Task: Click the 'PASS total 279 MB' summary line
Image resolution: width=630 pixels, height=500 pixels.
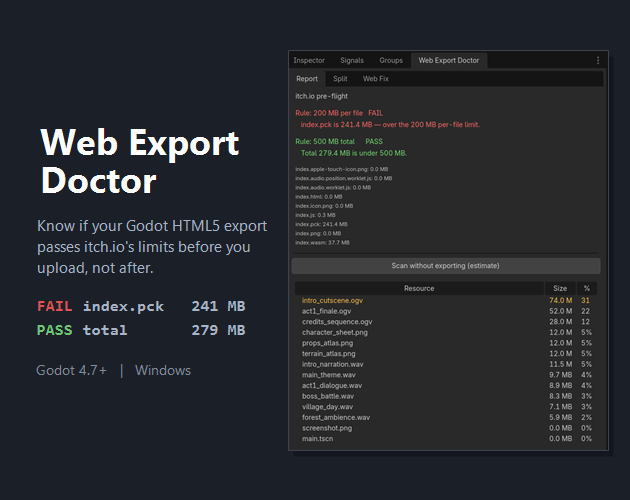Action: (x=141, y=330)
